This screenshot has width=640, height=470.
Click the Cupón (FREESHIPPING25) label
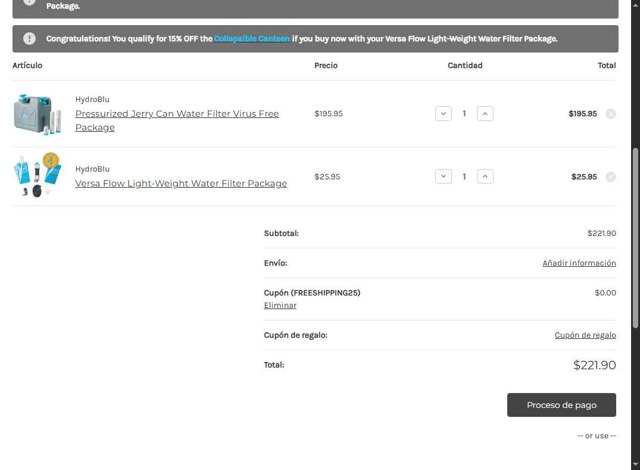click(312, 293)
